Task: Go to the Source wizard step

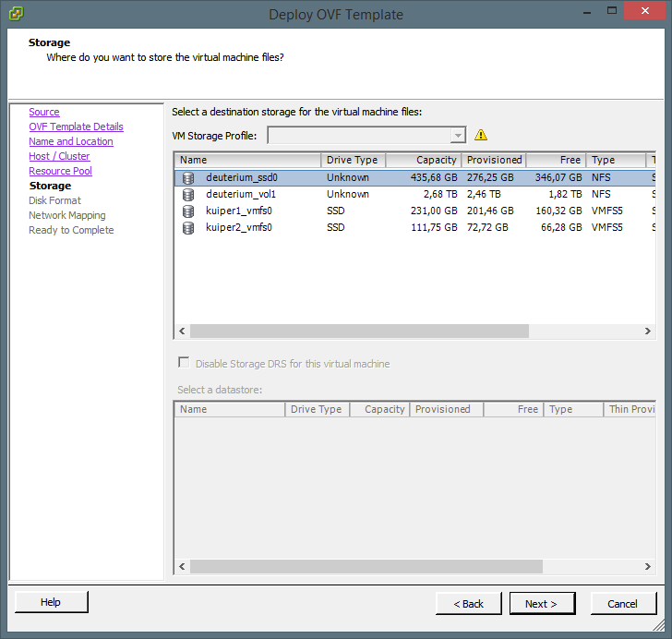Action: coord(43,112)
